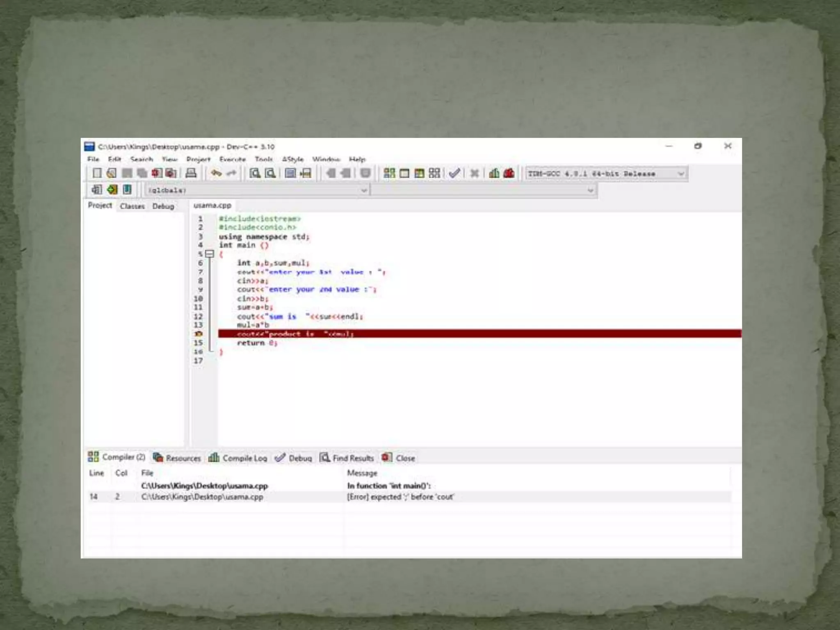Screen dimensions: 840x630
Task: Toggle breakpoint marker on line 14 gutter
Action: click(199, 334)
